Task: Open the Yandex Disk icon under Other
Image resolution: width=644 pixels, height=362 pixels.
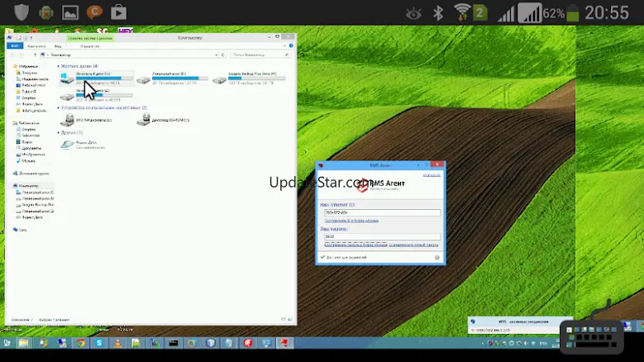Action: [x=67, y=145]
